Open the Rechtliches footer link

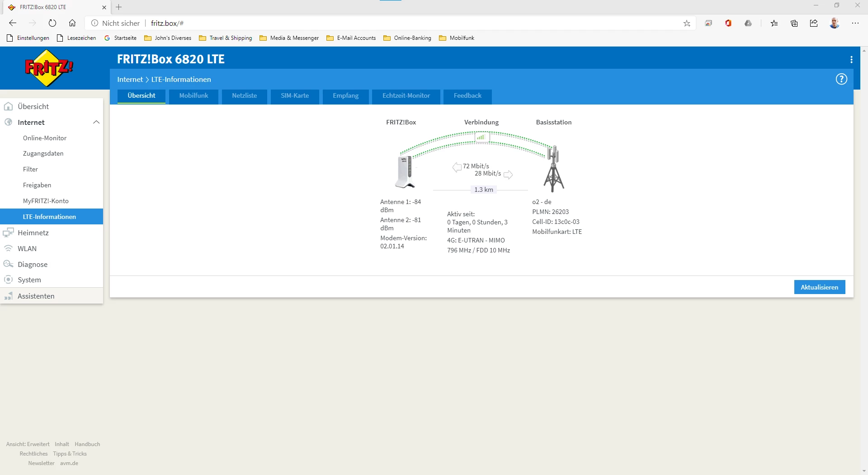coord(33,454)
